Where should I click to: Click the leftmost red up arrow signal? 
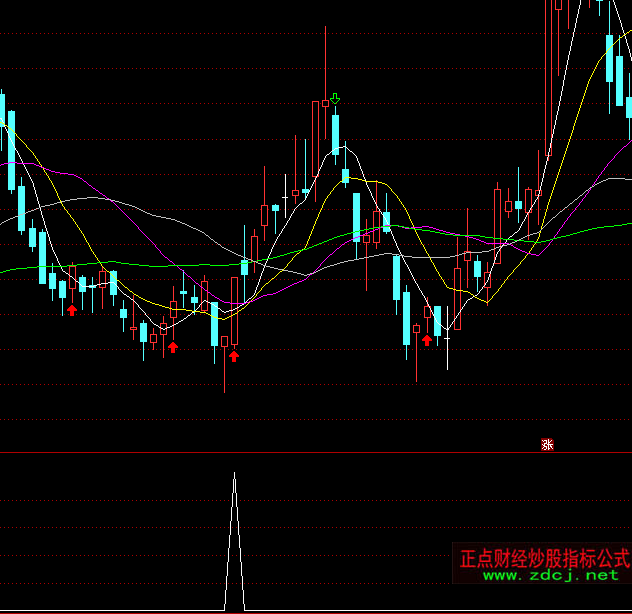pos(71,311)
